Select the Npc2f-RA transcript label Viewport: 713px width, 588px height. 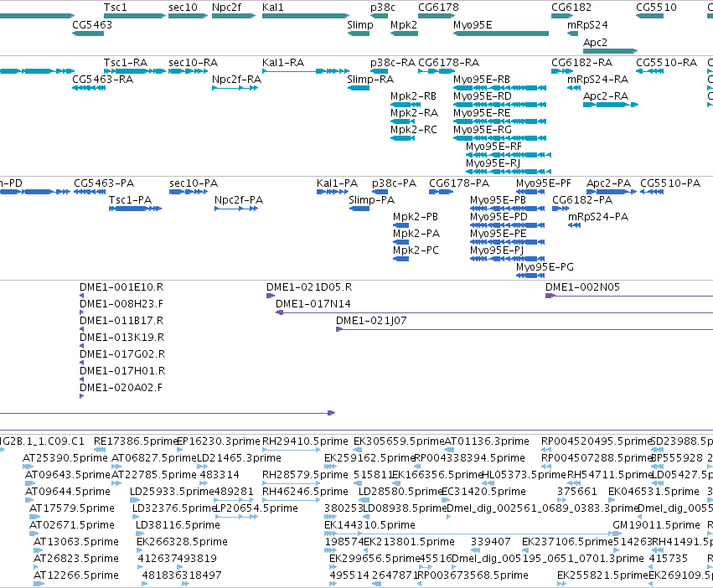click(x=236, y=79)
